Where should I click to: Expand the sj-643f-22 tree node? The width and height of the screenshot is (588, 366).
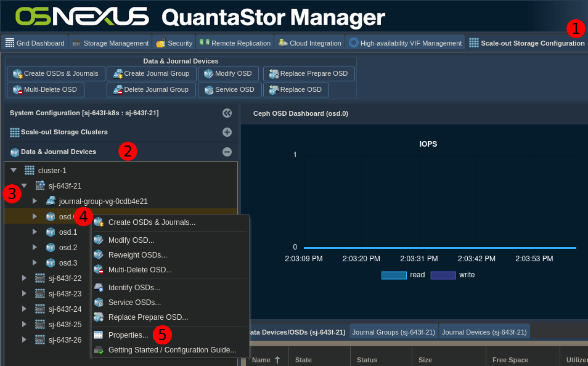pyautogui.click(x=24, y=279)
